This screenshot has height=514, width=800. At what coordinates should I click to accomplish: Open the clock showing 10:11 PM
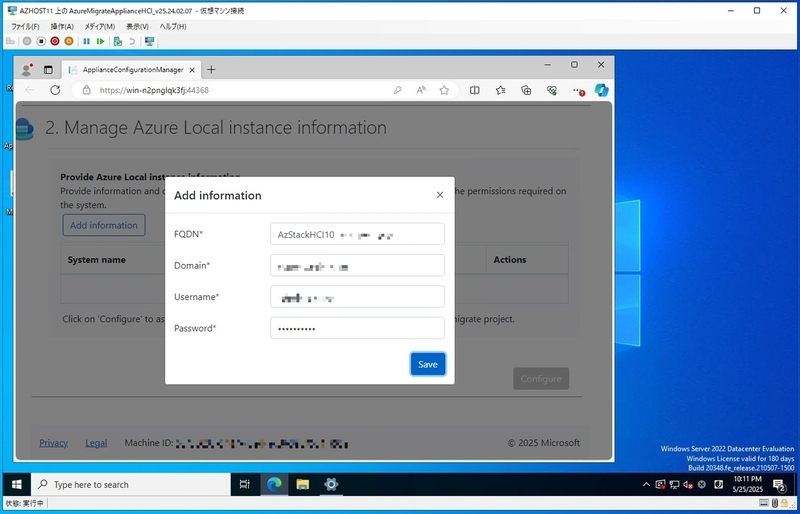(x=747, y=484)
